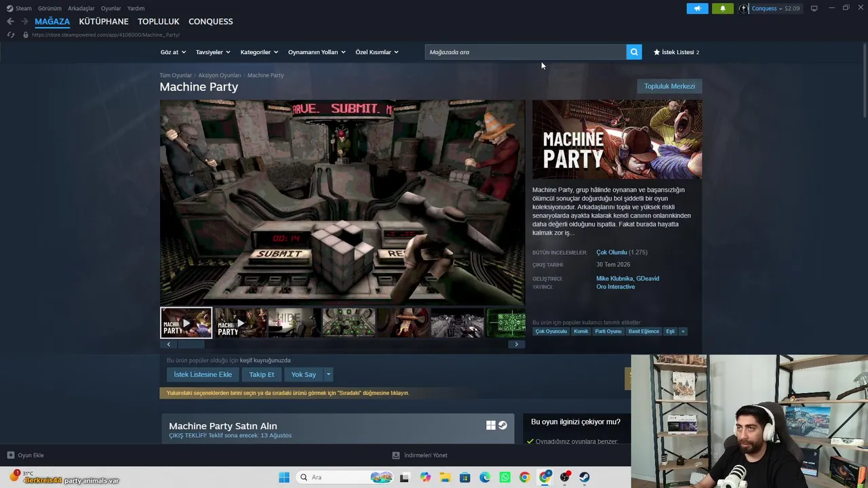868x488 pixels.
Task: Click the thumbnail strip horizontal scrollbar handle
Action: point(191,344)
